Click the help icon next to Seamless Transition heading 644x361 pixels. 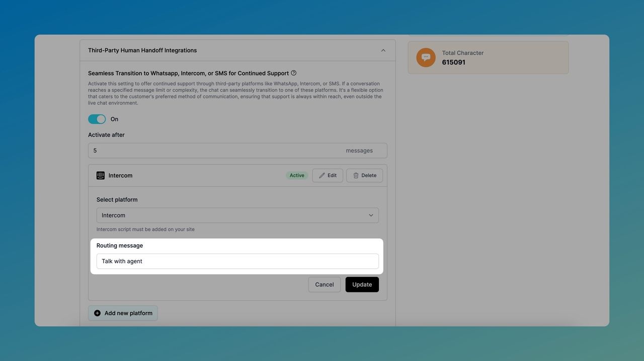click(x=294, y=73)
